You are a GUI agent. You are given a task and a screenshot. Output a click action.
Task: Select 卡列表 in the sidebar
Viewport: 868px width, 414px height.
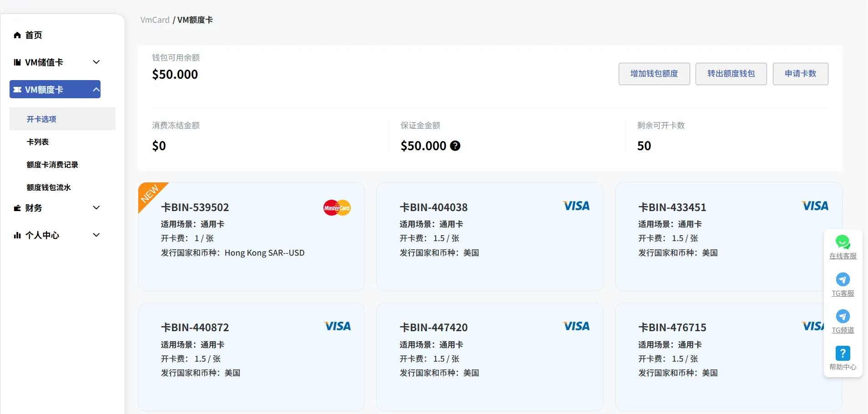38,142
